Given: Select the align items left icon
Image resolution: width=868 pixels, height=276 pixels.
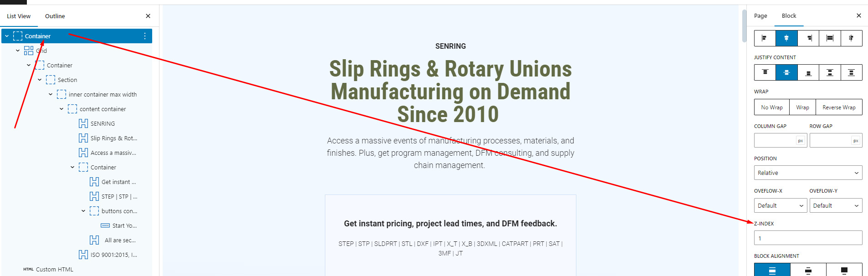Looking at the screenshot, I should tap(765, 38).
